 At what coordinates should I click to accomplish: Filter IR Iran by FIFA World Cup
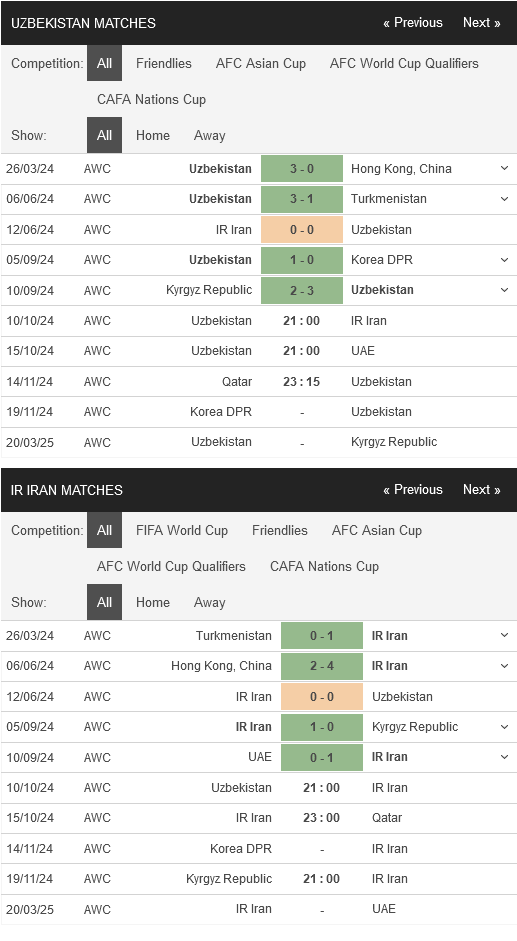tap(182, 530)
